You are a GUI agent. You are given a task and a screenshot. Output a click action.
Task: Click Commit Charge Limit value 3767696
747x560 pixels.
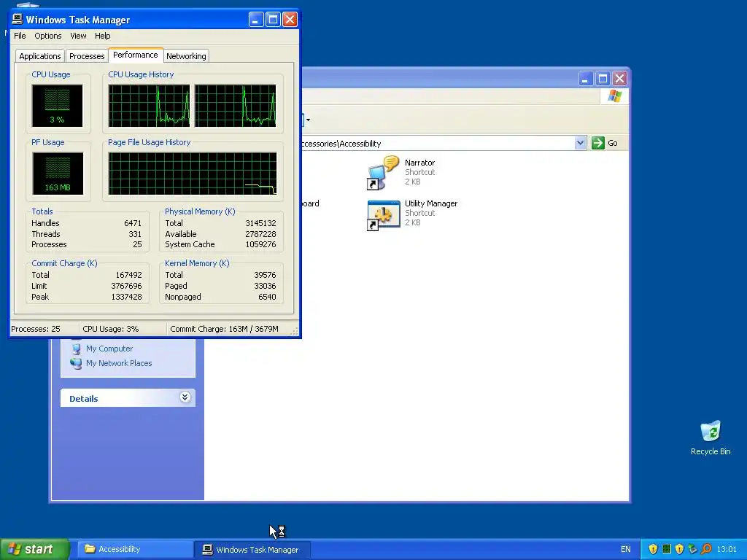(126, 286)
